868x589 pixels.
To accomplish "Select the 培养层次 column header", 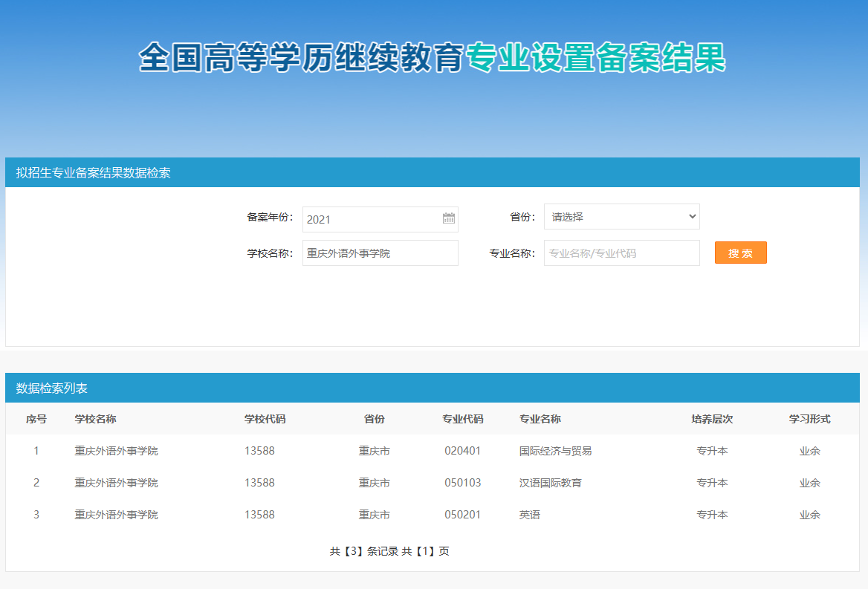I will pyautogui.click(x=712, y=419).
